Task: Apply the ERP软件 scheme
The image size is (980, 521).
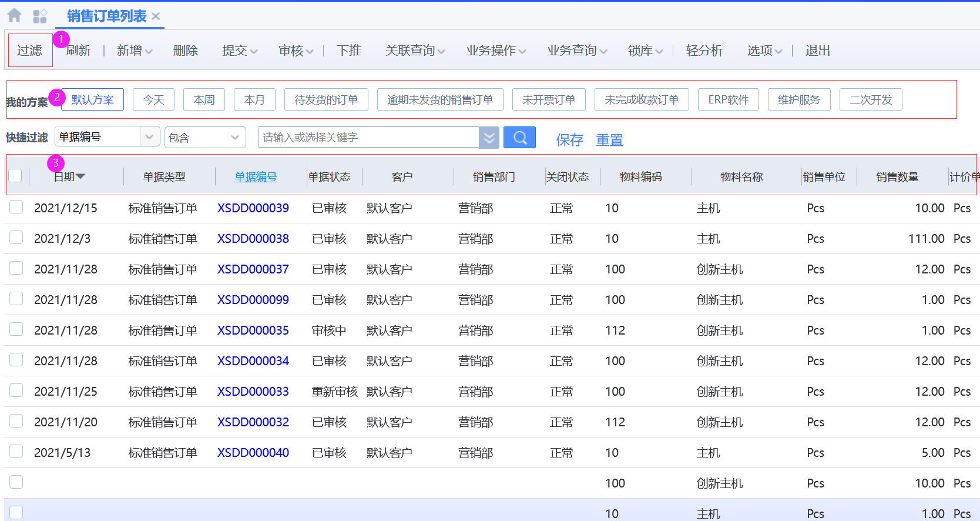Action: tap(729, 99)
